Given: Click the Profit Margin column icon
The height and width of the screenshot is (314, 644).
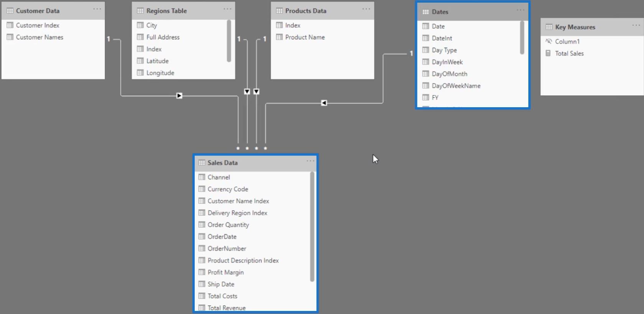Looking at the screenshot, I should click(x=202, y=272).
